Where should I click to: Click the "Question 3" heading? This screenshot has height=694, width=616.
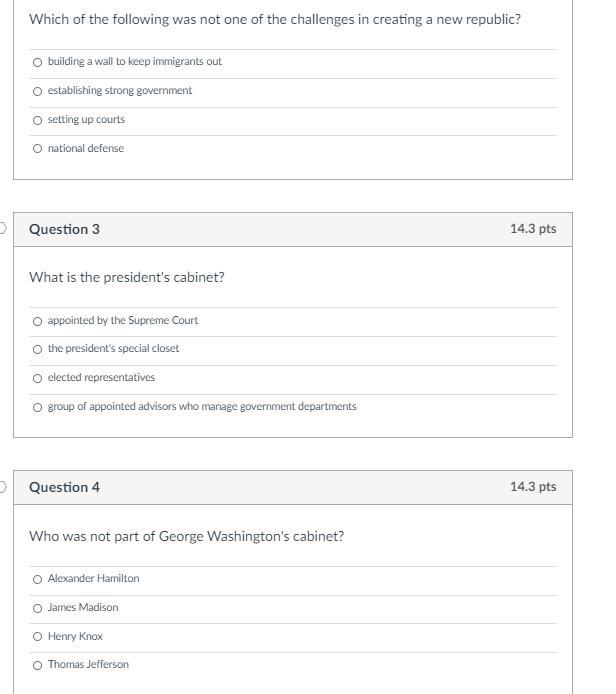pyautogui.click(x=64, y=229)
